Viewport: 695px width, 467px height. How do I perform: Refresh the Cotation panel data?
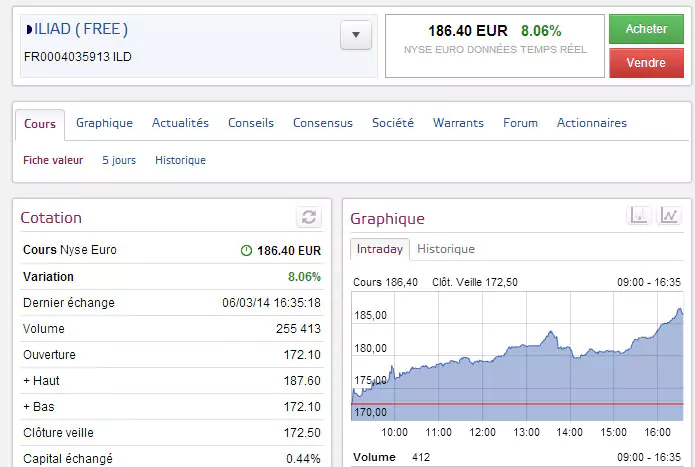[x=309, y=218]
